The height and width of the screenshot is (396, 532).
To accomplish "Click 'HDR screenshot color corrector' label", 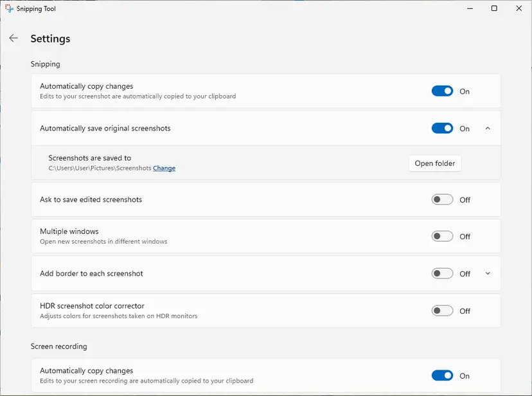I will 92,306.
